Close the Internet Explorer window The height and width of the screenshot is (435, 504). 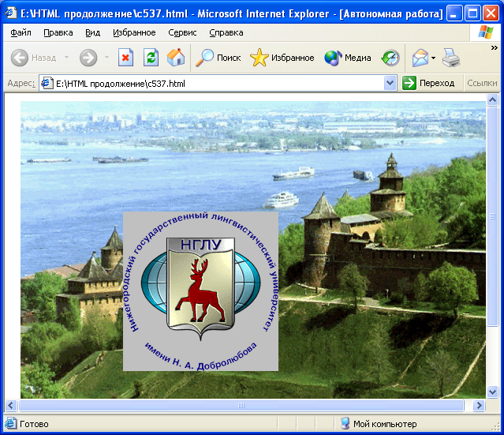click(491, 13)
